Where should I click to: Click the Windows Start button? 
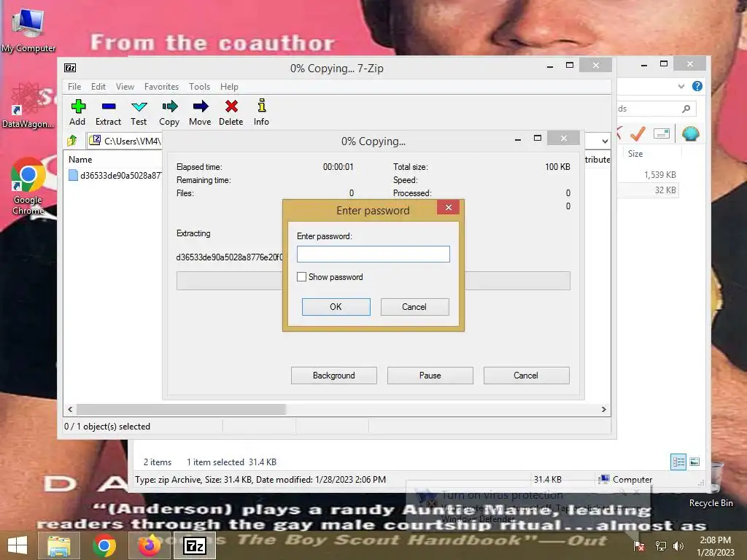tap(18, 545)
